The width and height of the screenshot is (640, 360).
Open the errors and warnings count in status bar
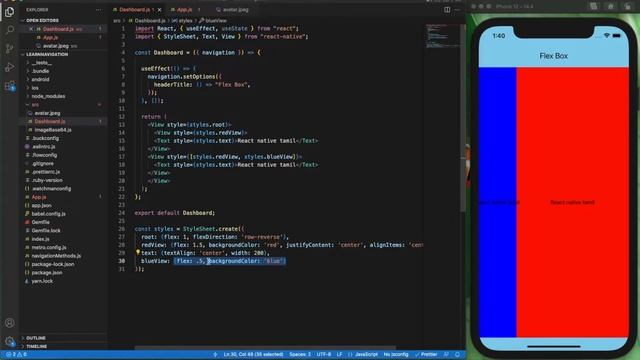(16, 354)
